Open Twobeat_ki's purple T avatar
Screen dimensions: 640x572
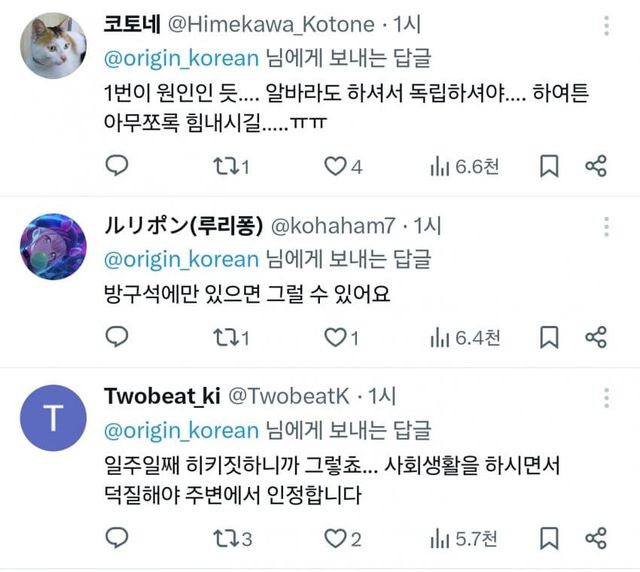click(51, 417)
